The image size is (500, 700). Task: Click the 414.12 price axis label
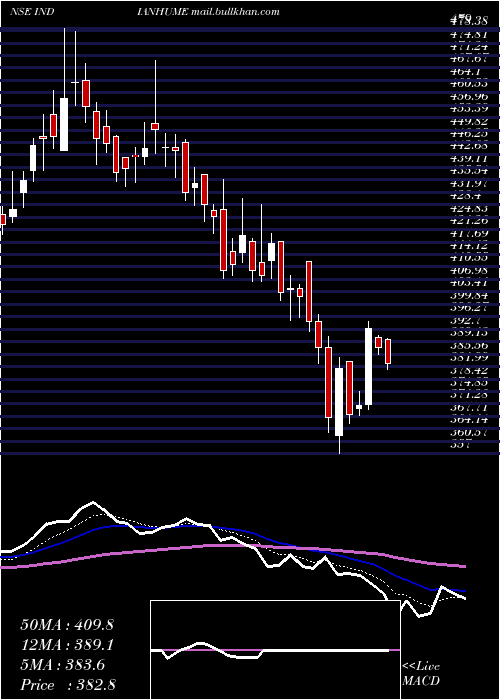pos(468,245)
